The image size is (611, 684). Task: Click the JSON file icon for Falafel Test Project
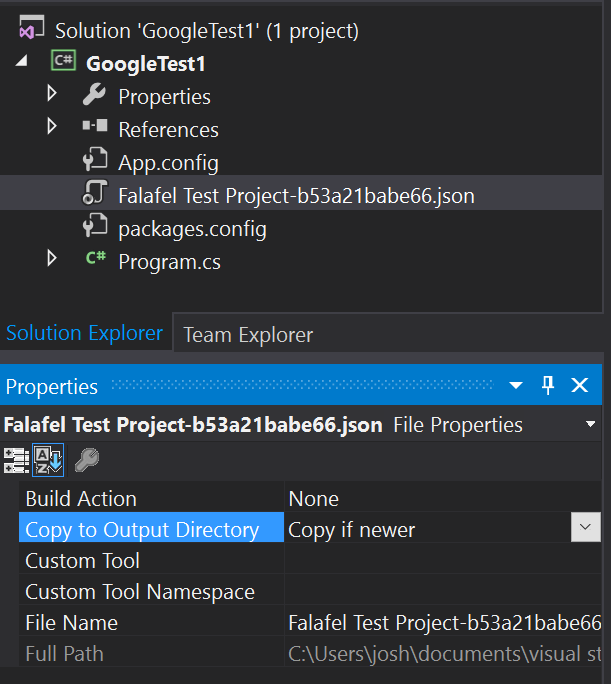click(x=95, y=192)
